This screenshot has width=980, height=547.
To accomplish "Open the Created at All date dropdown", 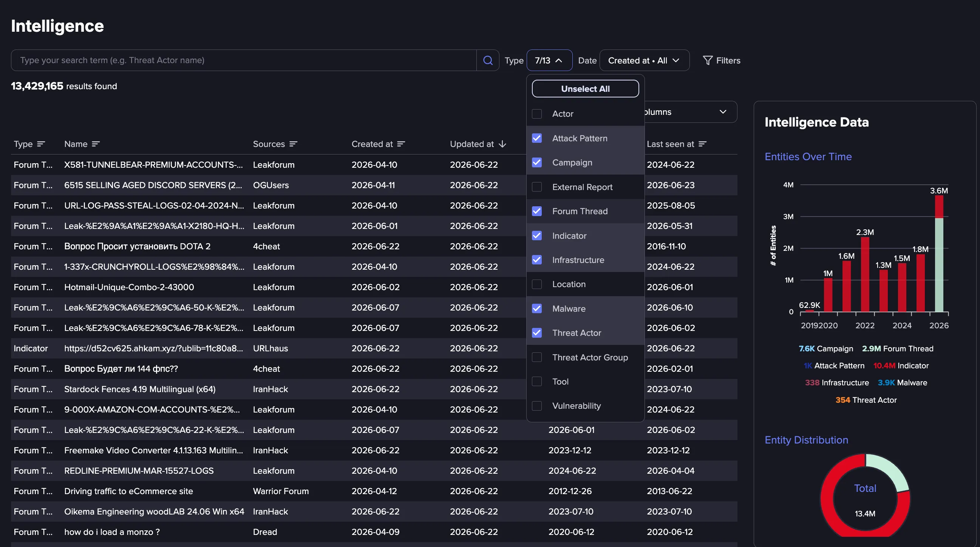I will pyautogui.click(x=644, y=60).
